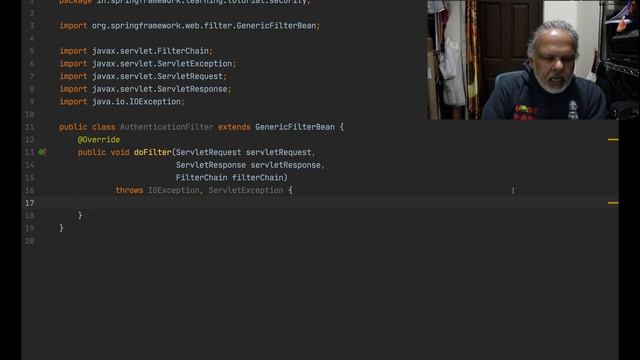Image resolution: width=640 pixels, height=360 pixels.
Task: Click GenericFilterBean after extends
Action: [295, 127]
